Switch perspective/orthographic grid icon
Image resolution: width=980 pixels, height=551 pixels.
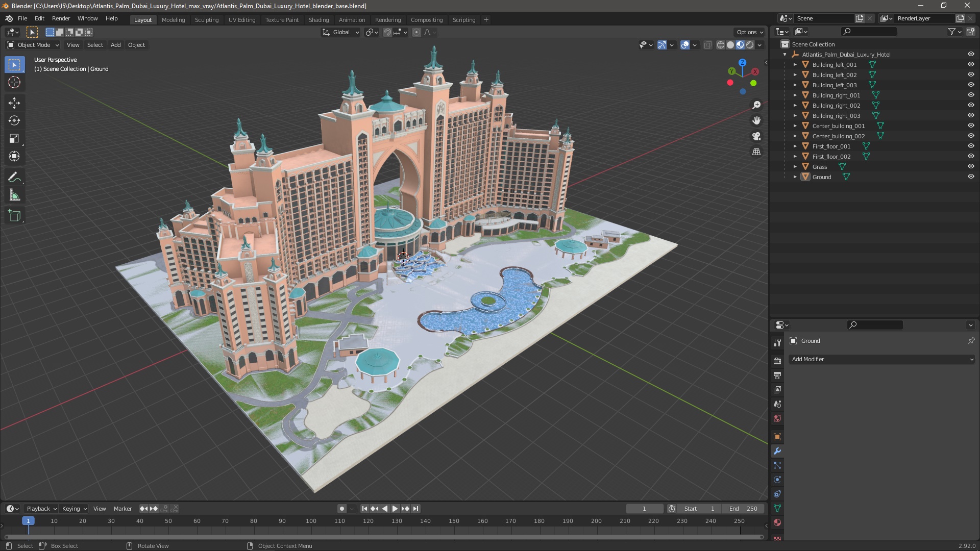(756, 152)
